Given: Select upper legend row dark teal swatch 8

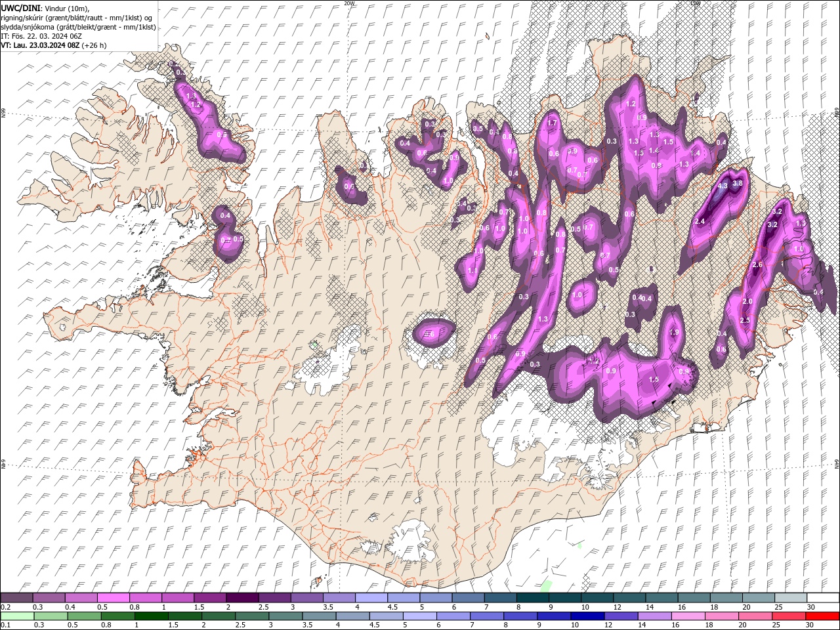Looking at the screenshot, I should [x=533, y=598].
